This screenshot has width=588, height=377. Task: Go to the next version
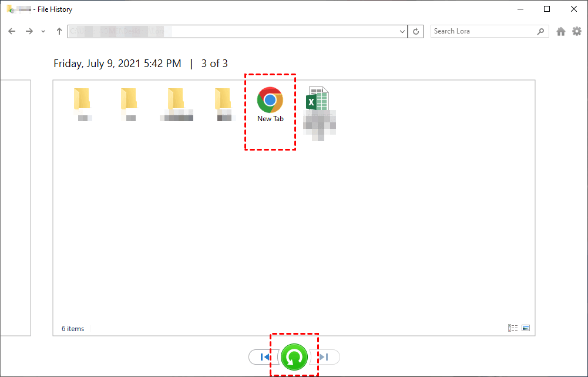[x=325, y=357]
